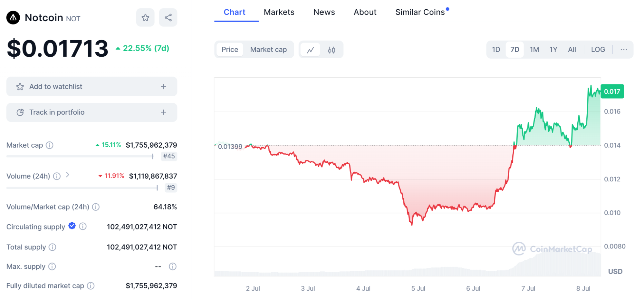The image size is (644, 299).
Task: Open the three-dots more chart options
Action: tap(624, 50)
